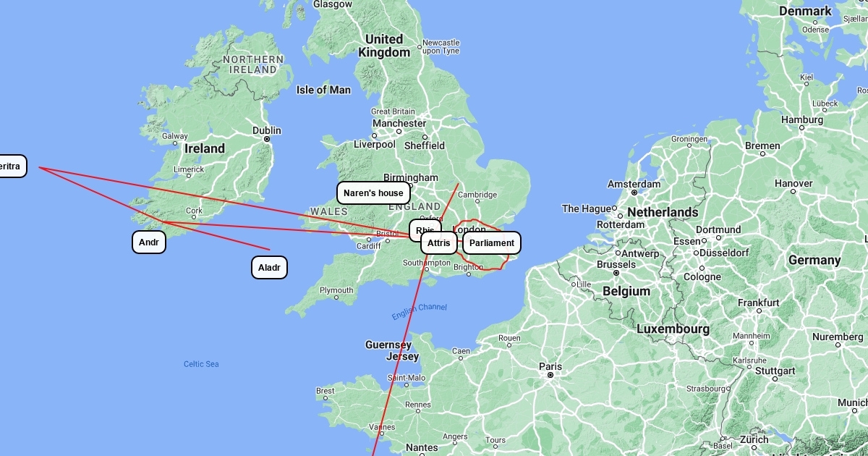Select the Aladr marker label
868x456 pixels.
(x=269, y=268)
